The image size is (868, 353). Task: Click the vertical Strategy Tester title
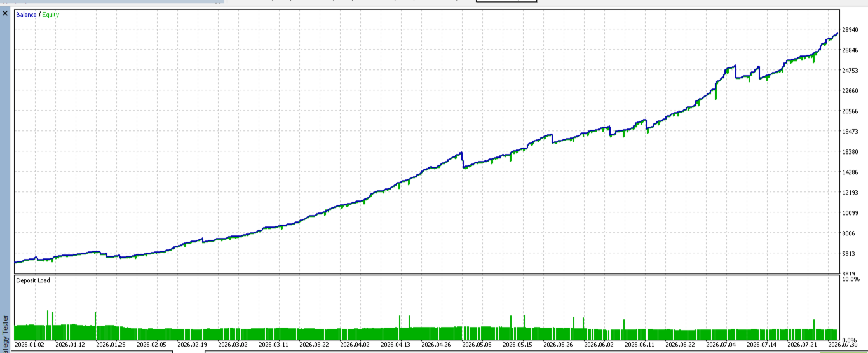click(6, 332)
